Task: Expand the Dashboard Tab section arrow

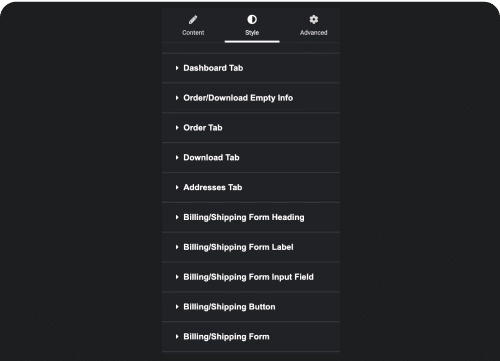Action: [177, 68]
